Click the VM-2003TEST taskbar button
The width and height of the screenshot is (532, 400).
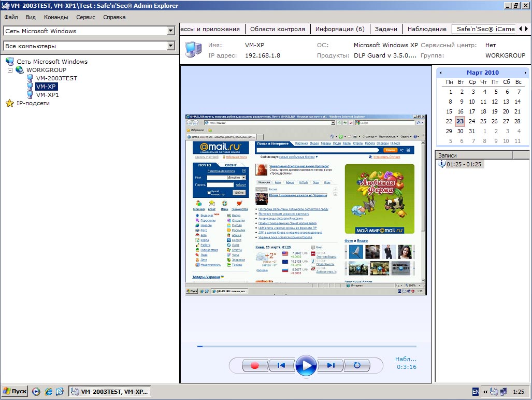pyautogui.click(x=110, y=392)
